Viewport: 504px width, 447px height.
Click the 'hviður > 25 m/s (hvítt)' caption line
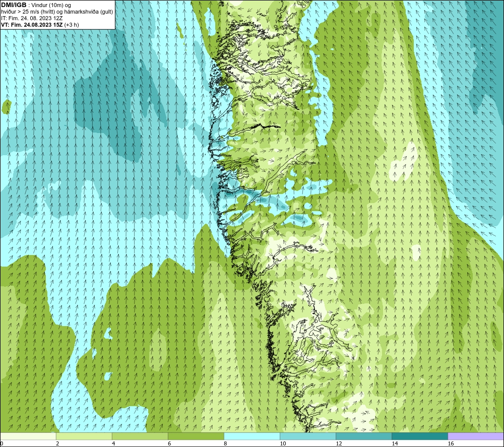pyautogui.click(x=57, y=12)
